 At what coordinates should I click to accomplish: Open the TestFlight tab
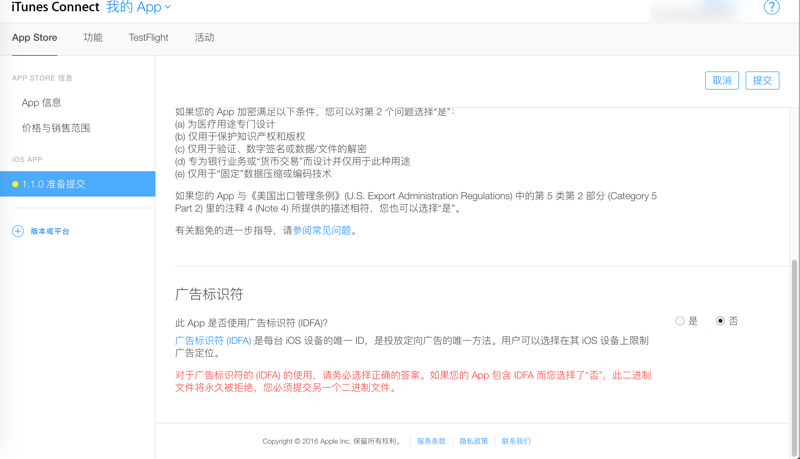(x=148, y=38)
